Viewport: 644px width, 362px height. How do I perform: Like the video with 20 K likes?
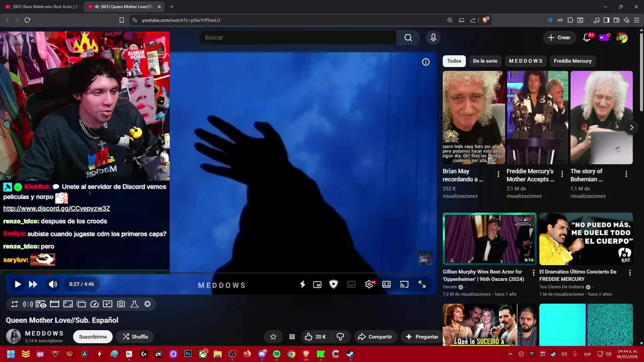coord(315,337)
